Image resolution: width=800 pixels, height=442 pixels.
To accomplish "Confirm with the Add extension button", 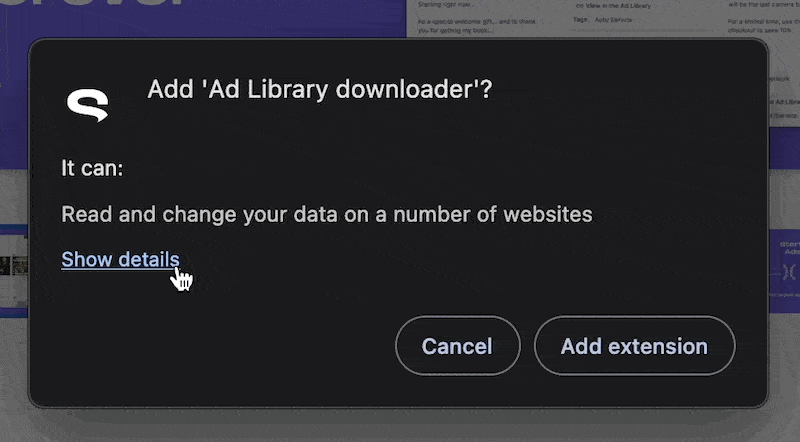I will point(634,346).
